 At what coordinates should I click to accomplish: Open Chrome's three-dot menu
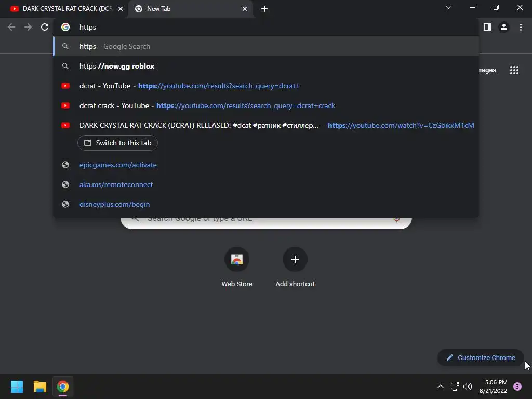(521, 27)
